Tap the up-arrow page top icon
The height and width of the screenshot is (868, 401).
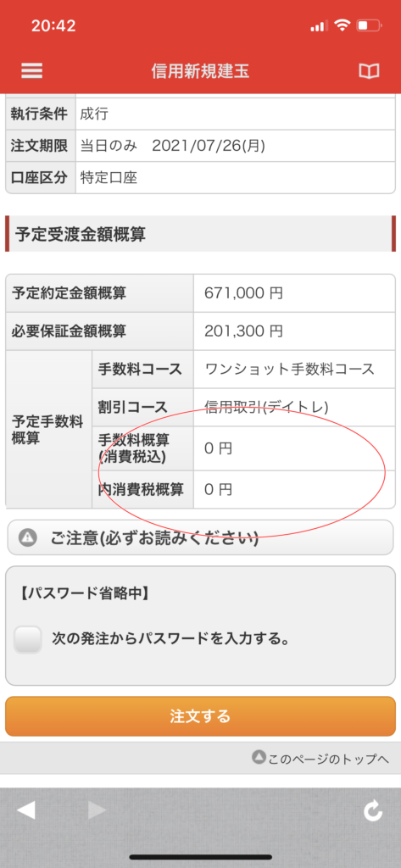coord(259,757)
